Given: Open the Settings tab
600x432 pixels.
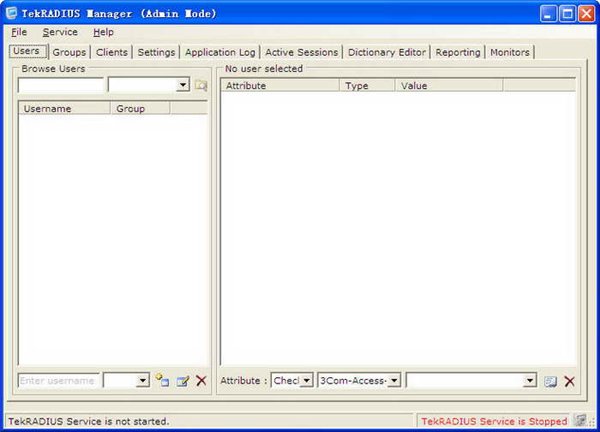Looking at the screenshot, I should (x=156, y=52).
